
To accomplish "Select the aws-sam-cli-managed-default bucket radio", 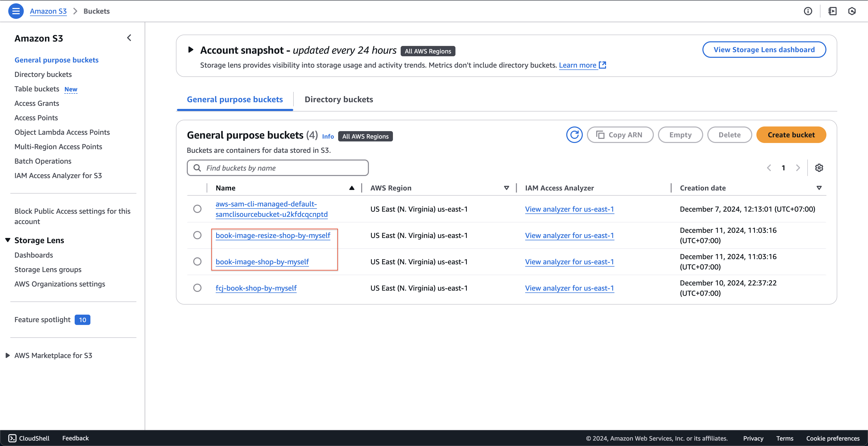I will [x=197, y=209].
